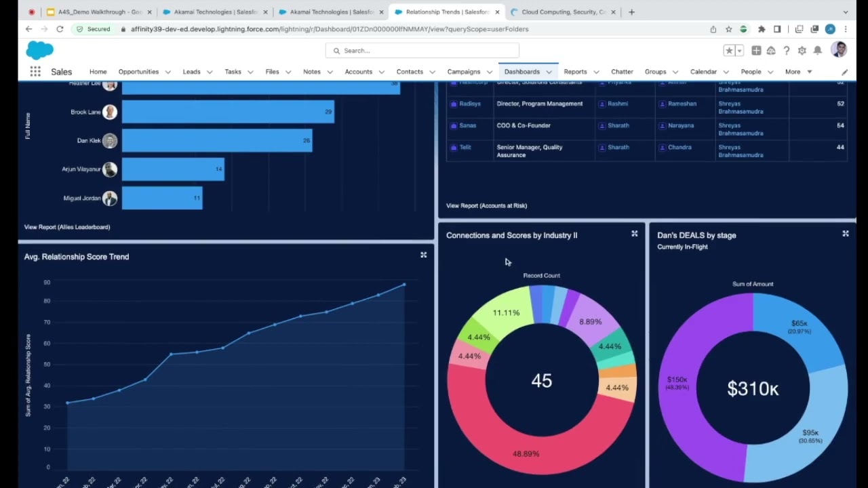The height and width of the screenshot is (488, 868).
Task: Expand the Accounts nav dropdown chevron
Action: click(381, 72)
